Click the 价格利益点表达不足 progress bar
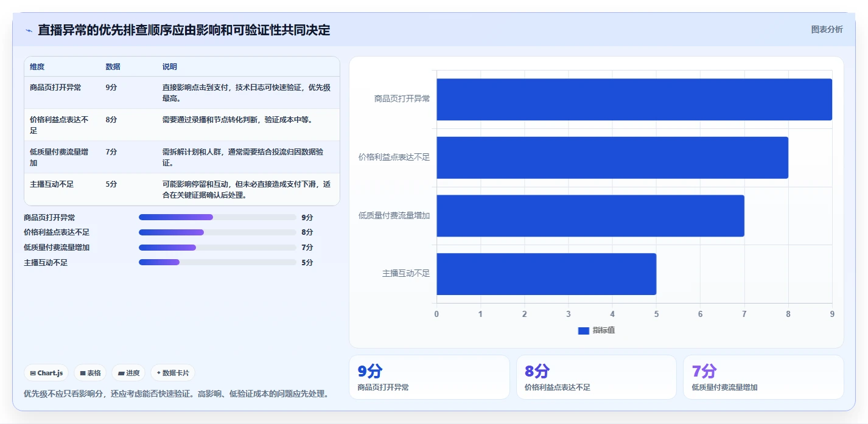Screen dimensions: 868x424 coord(217,232)
